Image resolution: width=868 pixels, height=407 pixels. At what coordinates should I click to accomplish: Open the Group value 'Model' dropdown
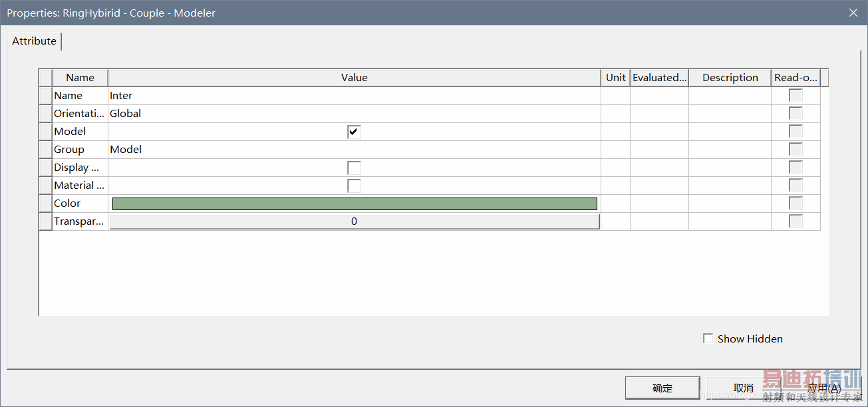point(354,150)
